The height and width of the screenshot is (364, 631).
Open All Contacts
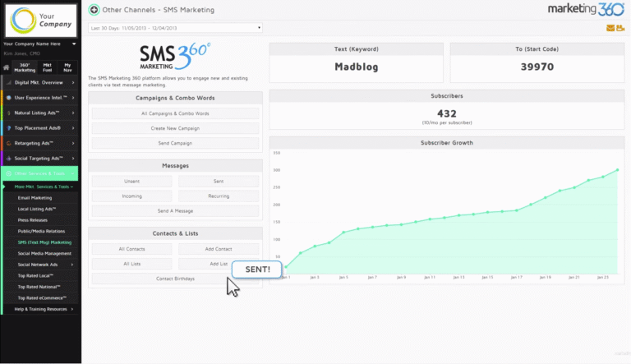pos(131,249)
